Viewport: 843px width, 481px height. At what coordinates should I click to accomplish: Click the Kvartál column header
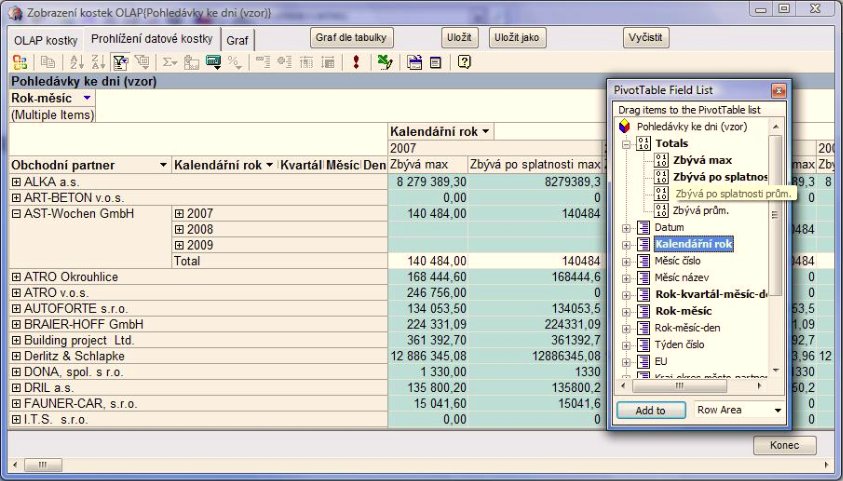tap(301, 165)
